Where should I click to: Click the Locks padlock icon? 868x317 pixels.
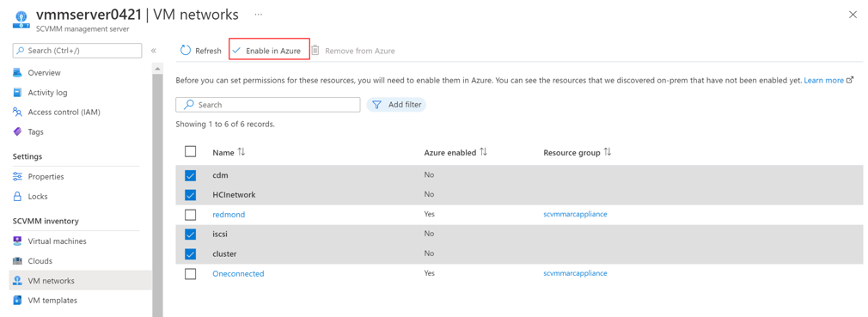tap(17, 197)
